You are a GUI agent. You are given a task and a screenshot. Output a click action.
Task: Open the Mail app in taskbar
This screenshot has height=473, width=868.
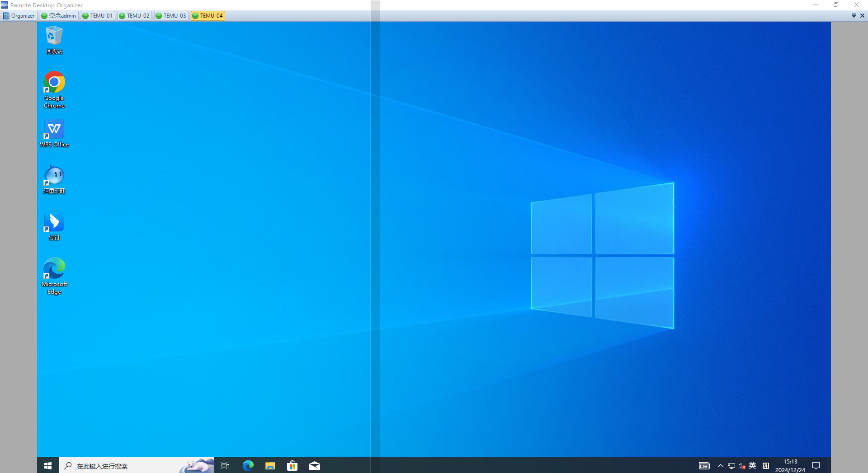314,466
